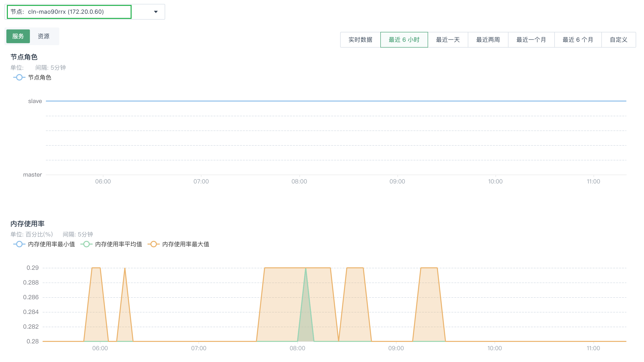Choose 最近一天 time range

[x=448, y=40]
